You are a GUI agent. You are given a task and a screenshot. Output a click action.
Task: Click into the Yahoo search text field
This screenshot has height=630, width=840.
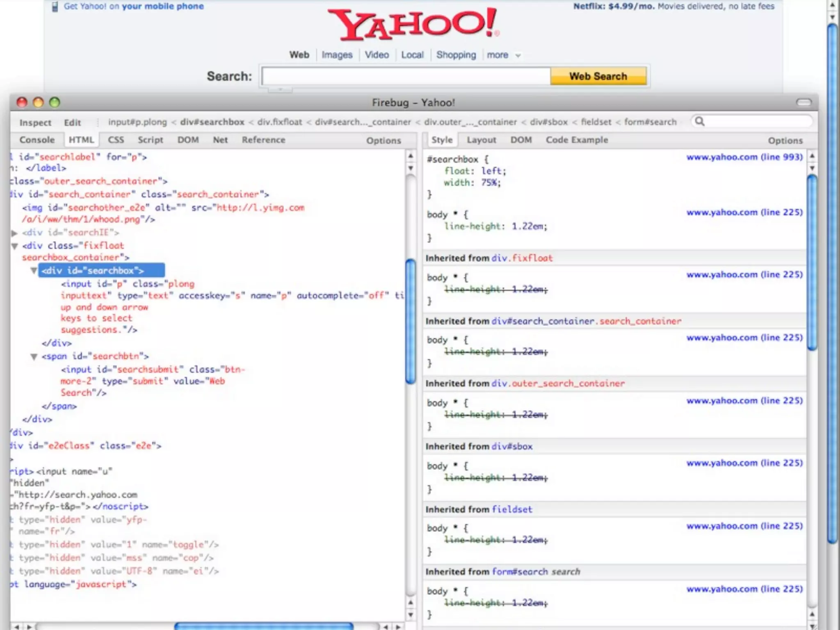click(405, 76)
